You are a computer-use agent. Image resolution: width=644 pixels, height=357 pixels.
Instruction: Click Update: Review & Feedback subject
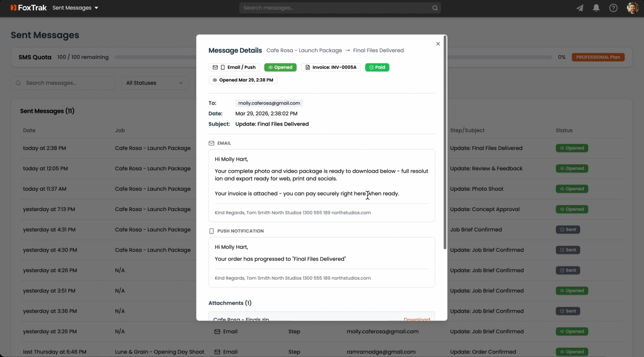pyautogui.click(x=486, y=168)
